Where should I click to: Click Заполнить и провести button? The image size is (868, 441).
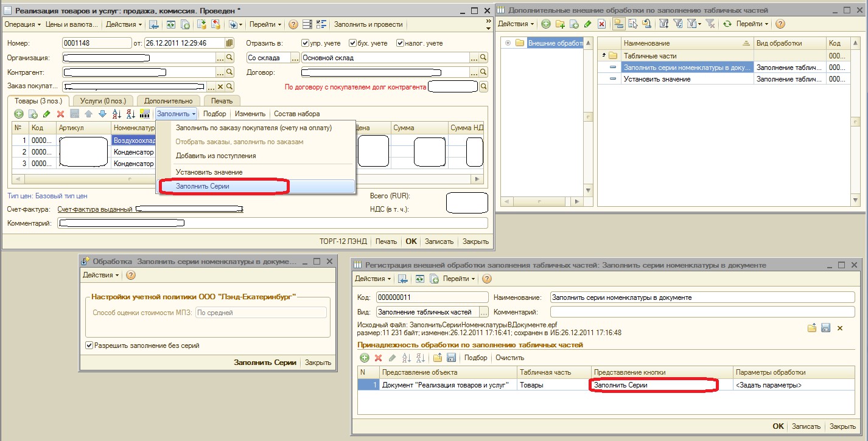[368, 24]
